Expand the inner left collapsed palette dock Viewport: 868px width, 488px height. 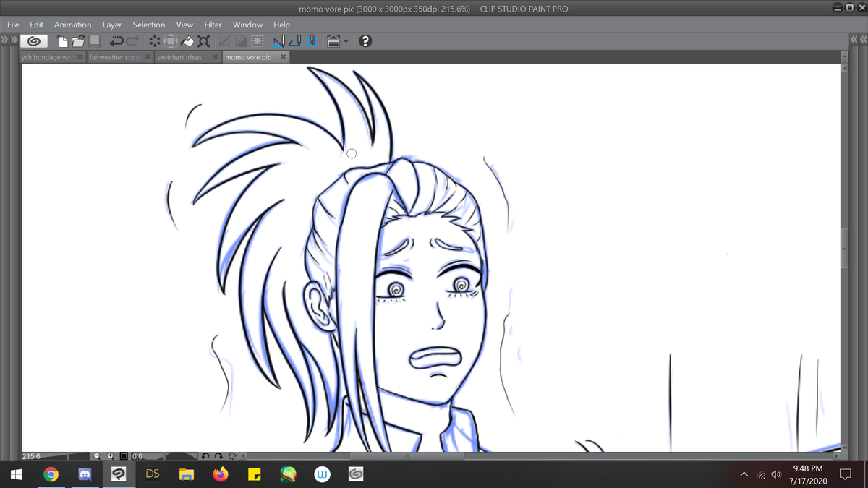[14, 41]
